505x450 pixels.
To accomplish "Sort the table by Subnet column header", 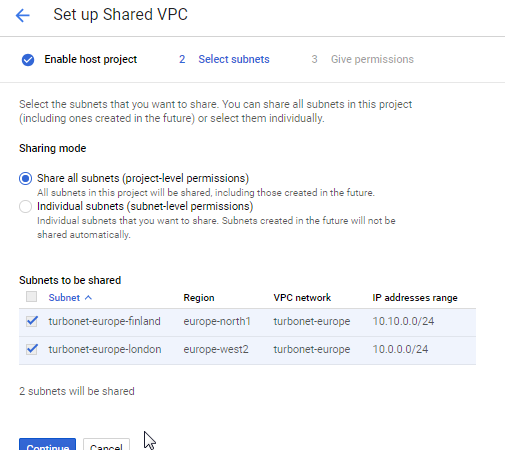I will [64, 298].
